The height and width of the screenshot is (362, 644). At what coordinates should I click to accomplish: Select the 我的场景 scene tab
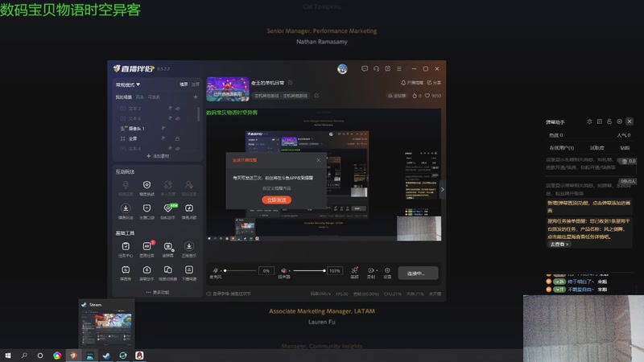(x=124, y=97)
